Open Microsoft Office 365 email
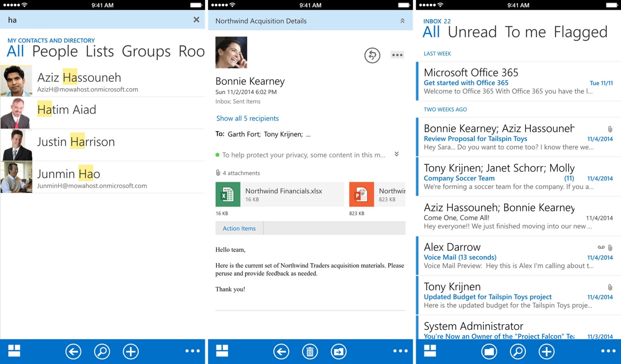621x364 pixels. pyautogui.click(x=519, y=81)
